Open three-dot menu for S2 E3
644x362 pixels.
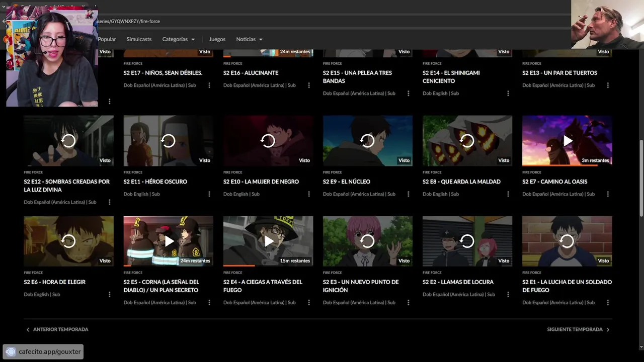409,303
